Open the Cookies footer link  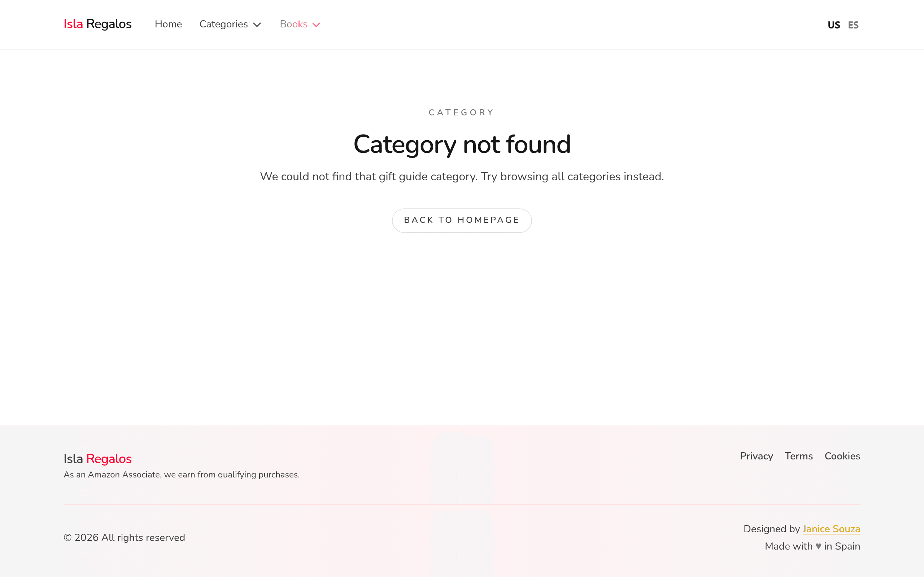tap(842, 456)
